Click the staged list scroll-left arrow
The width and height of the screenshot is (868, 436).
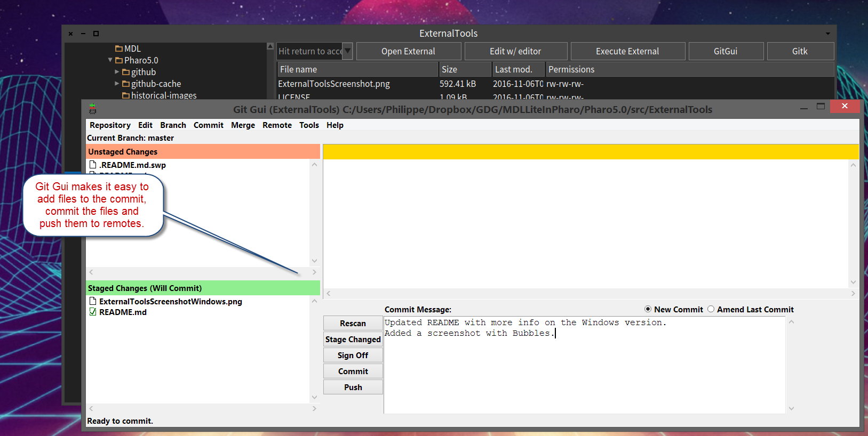point(91,408)
